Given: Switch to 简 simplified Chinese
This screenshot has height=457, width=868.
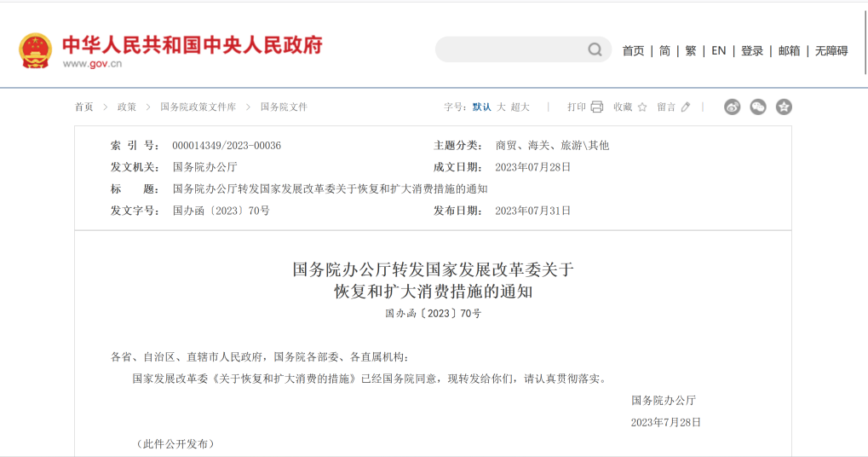Looking at the screenshot, I should 664,51.
